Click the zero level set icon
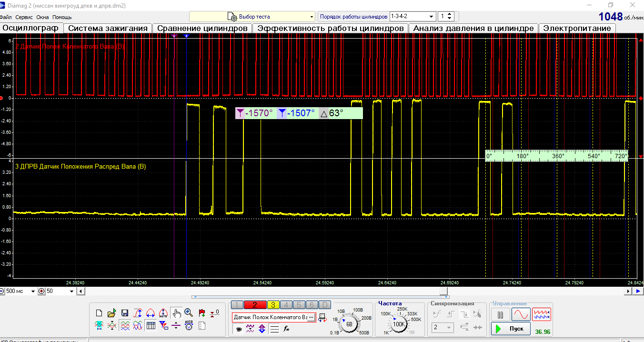The image size is (644, 342). [x=214, y=313]
